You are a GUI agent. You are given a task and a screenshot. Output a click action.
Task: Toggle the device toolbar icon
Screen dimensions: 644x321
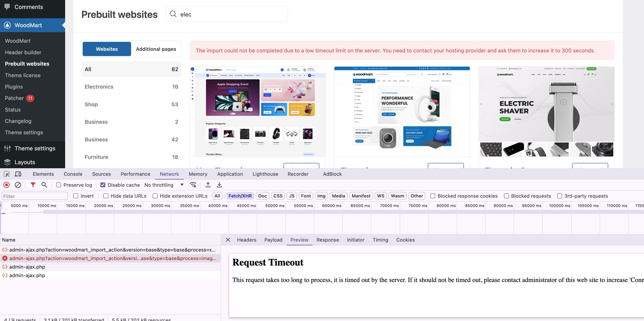[x=18, y=174]
